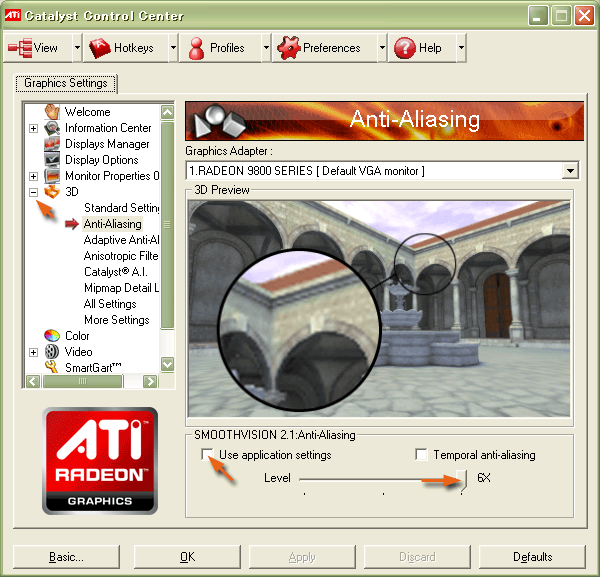Click tree scroll down arrow

coord(167,364)
